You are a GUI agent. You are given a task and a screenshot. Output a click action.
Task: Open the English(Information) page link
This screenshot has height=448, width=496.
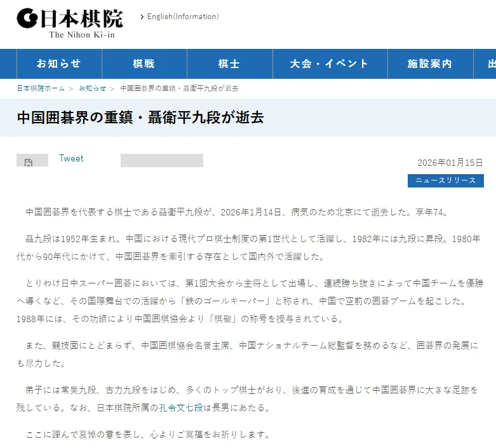[183, 17]
